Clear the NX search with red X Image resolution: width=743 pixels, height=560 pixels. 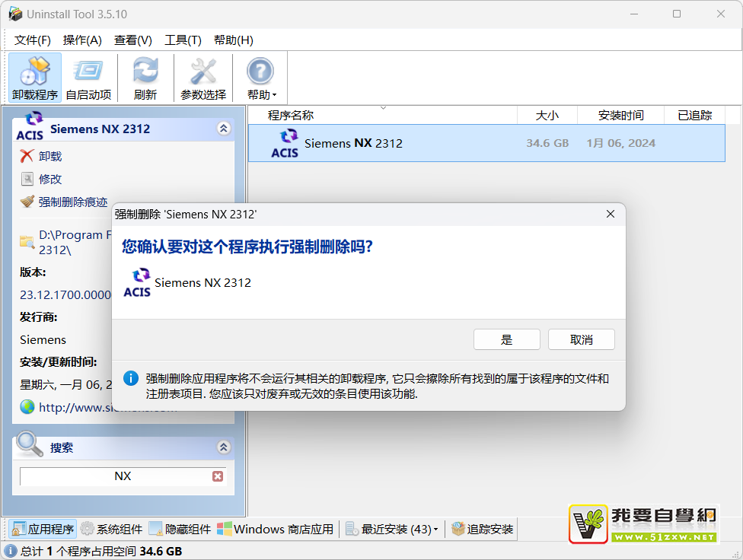tap(218, 476)
